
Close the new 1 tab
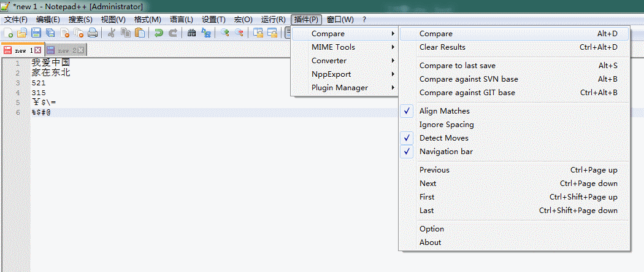click(38, 50)
